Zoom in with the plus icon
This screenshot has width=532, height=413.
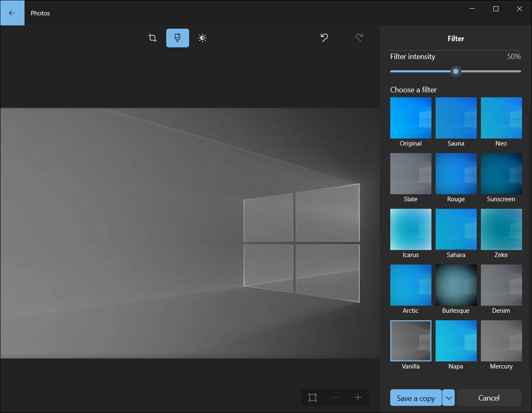click(358, 398)
